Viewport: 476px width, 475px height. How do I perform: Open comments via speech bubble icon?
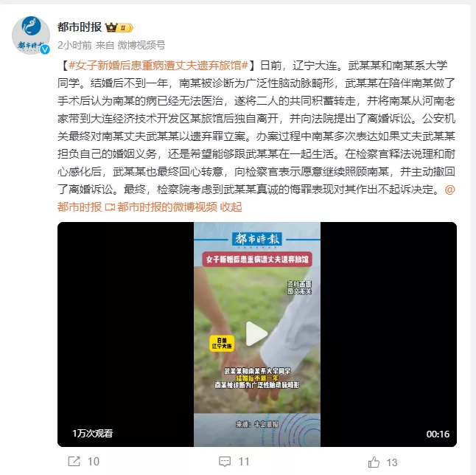click(x=225, y=461)
